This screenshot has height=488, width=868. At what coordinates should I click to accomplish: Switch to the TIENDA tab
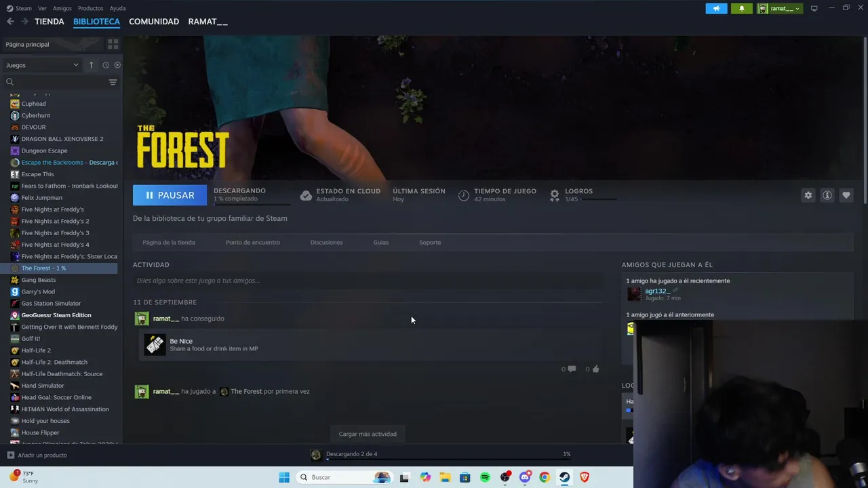50,22
